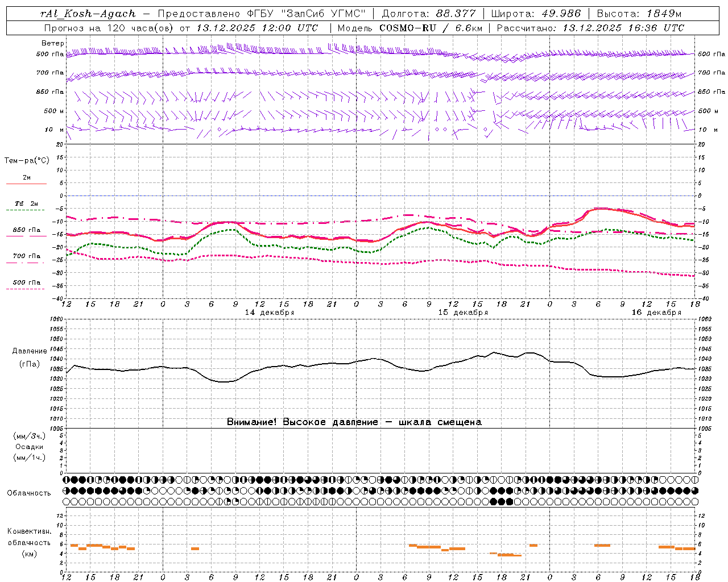Click the Облачность cloud cover label

point(29,493)
